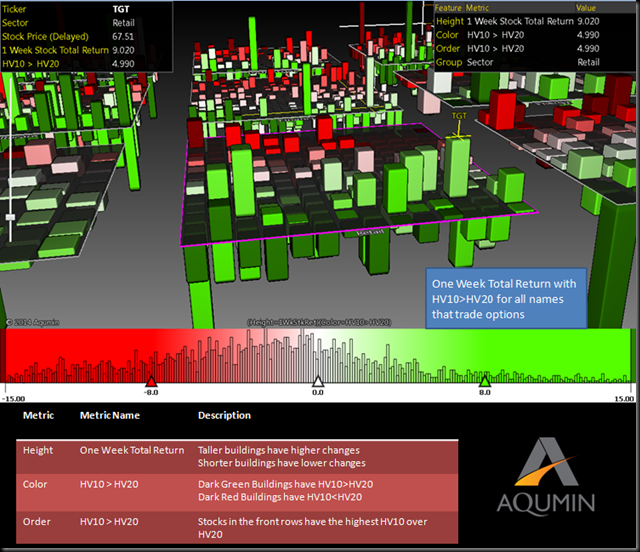Click the white 0.0 triangle marker

(x=318, y=382)
